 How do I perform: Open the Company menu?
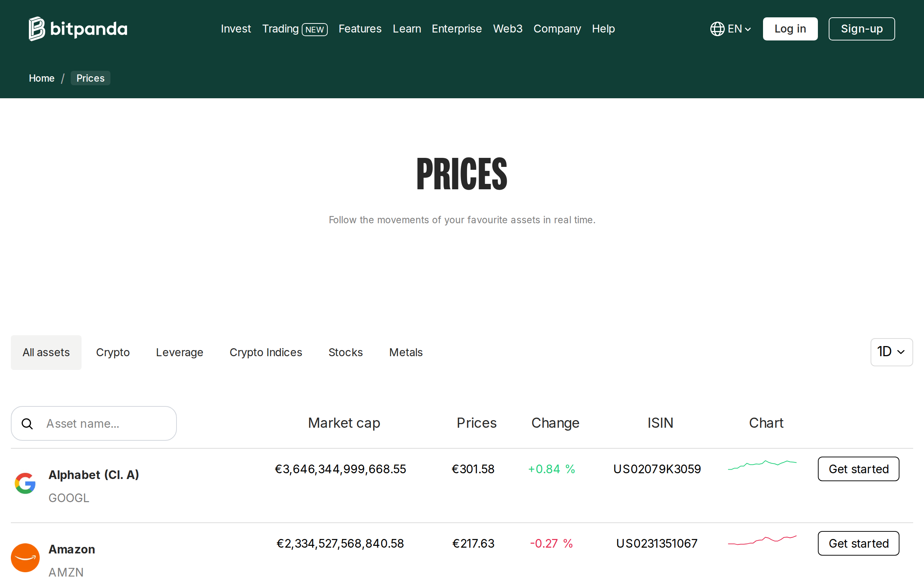point(557,29)
